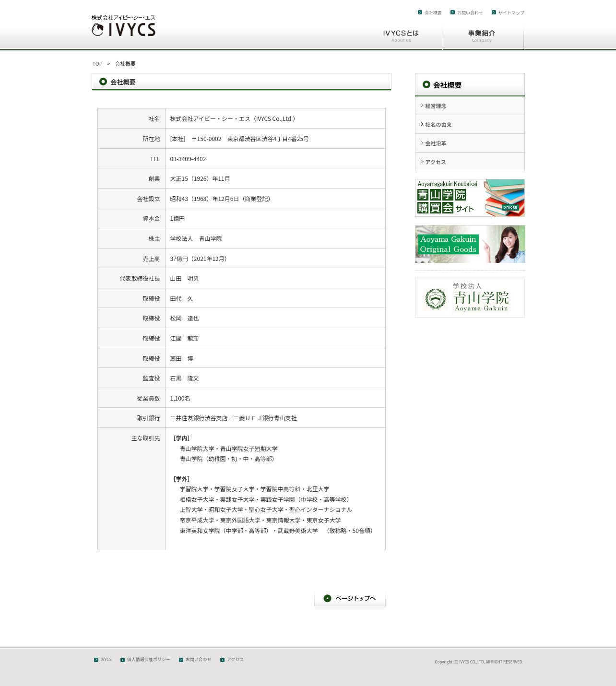
Task: Click the green circle icon in main 会社概要 heading
Action: (x=103, y=82)
